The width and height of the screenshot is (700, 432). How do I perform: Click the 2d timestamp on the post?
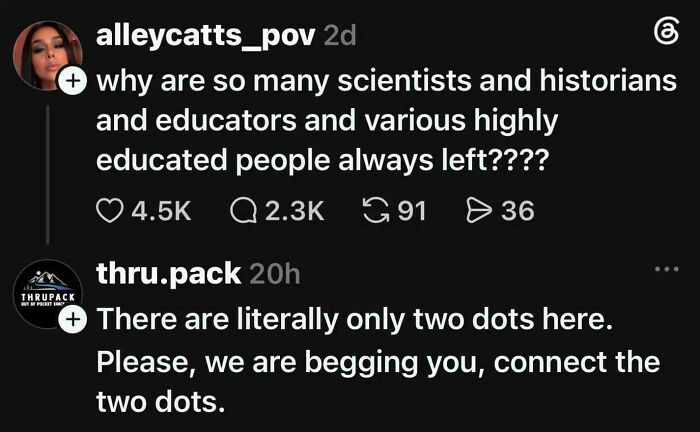340,35
